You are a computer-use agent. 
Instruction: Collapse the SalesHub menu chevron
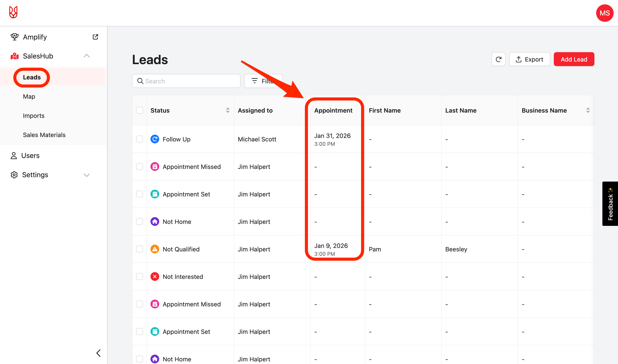point(87,56)
